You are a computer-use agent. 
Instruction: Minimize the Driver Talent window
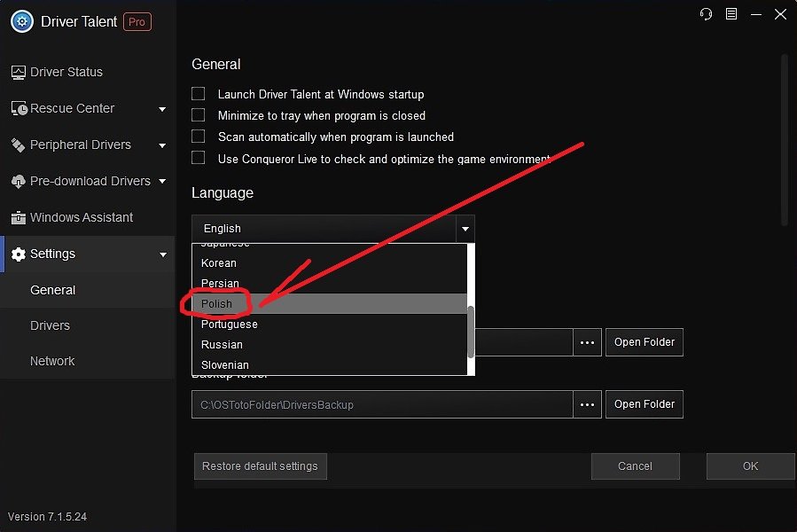coord(756,14)
